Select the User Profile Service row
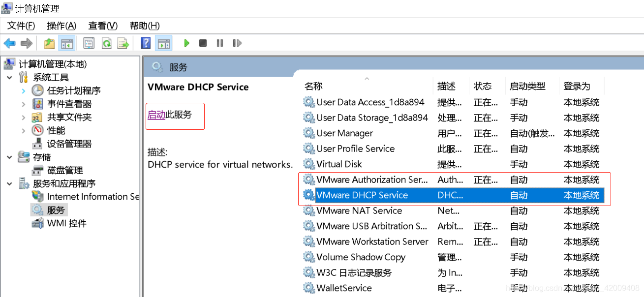 pyautogui.click(x=453, y=149)
